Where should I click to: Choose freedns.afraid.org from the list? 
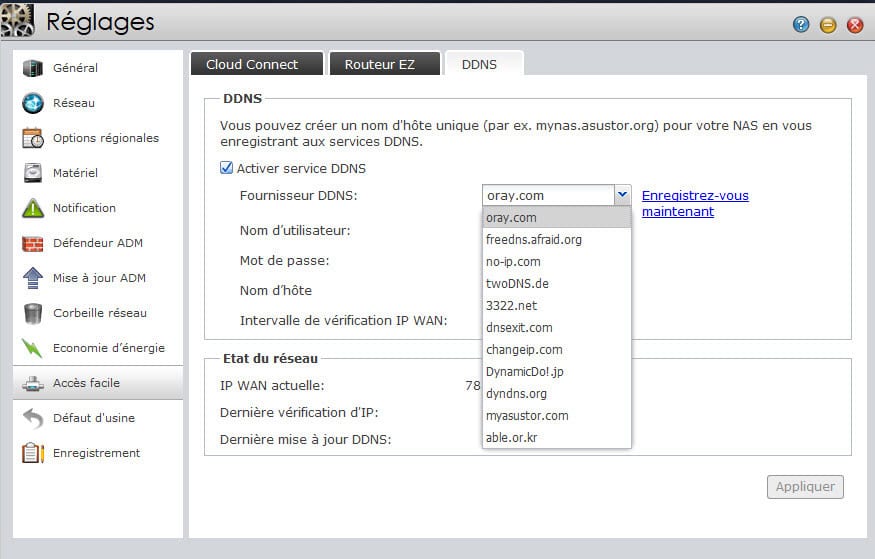coord(556,239)
